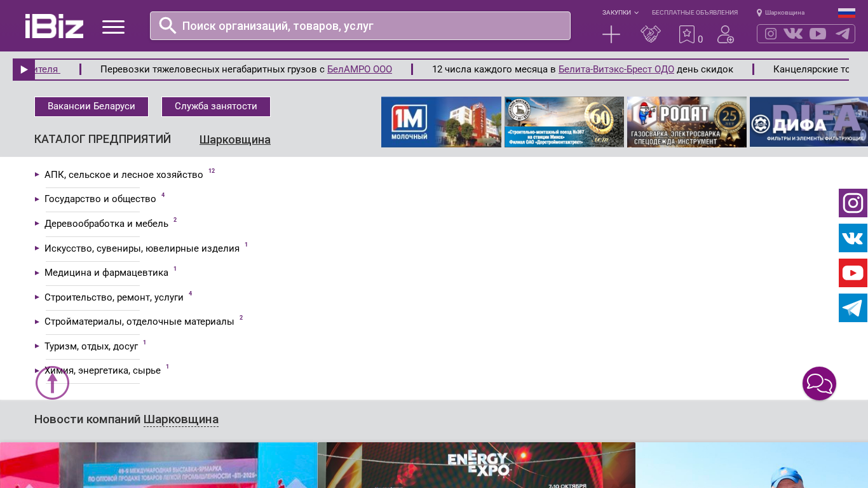
Task: Open the floating Instagram sidebar icon
Action: (853, 203)
